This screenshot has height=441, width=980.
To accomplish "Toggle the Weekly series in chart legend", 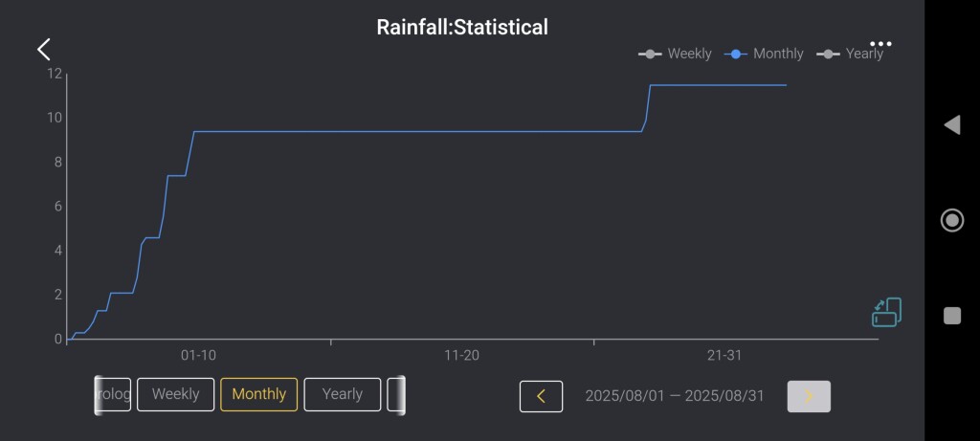I will pos(676,54).
